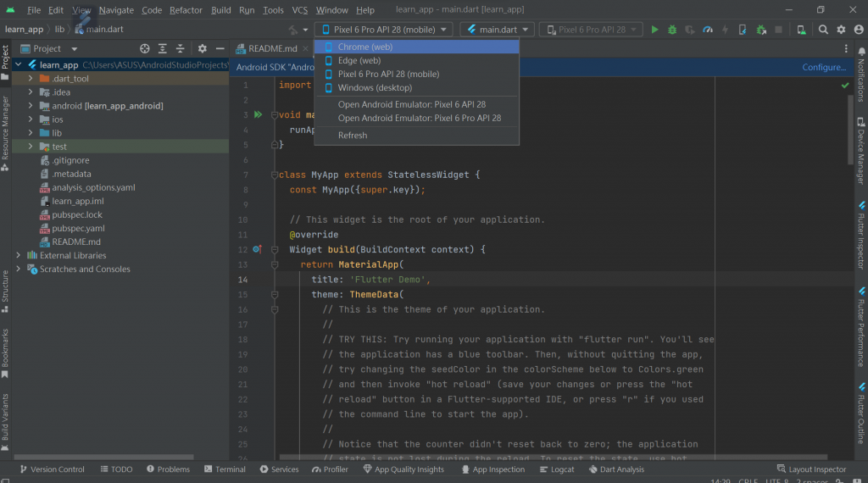This screenshot has height=483, width=868.
Task: Open the Refactor menu
Action: click(186, 10)
